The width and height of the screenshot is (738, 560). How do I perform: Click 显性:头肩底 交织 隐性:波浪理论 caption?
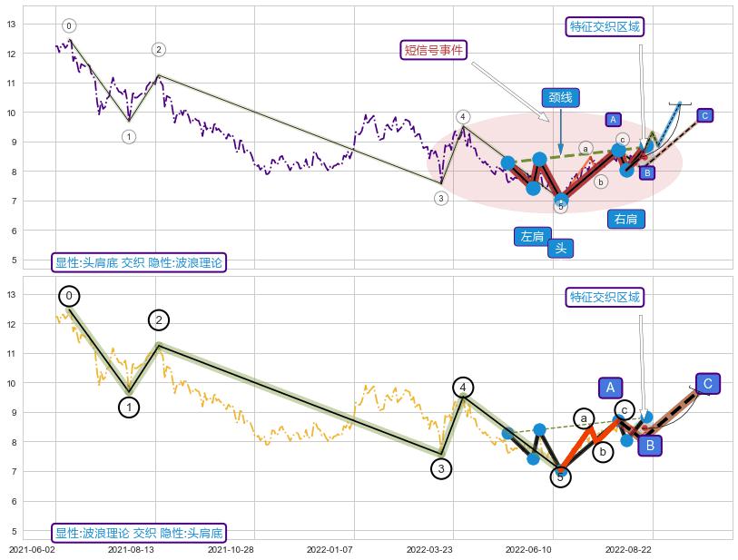click(139, 262)
